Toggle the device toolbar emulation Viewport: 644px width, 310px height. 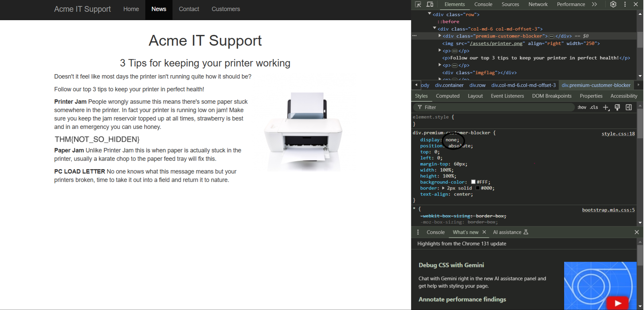coord(430,4)
